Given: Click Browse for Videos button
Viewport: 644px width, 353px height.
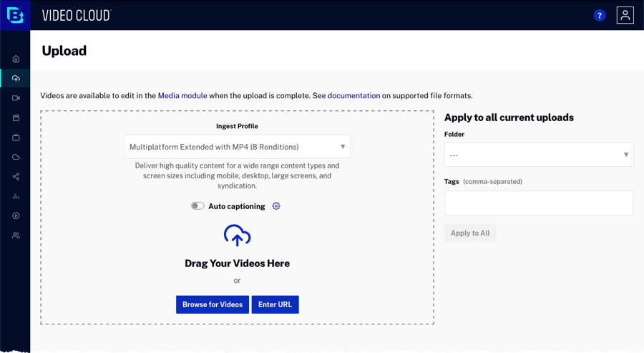Looking at the screenshot, I should (x=212, y=304).
